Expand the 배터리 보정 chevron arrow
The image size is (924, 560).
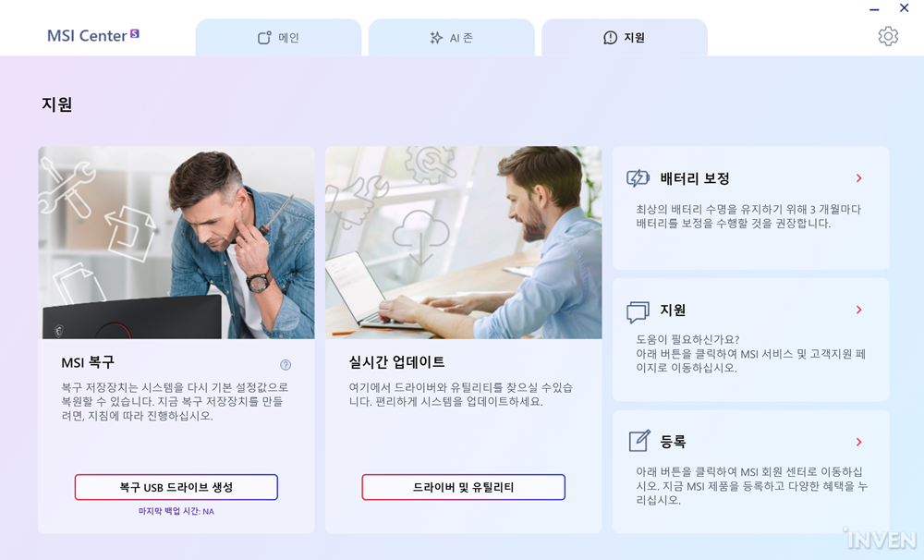[858, 178]
